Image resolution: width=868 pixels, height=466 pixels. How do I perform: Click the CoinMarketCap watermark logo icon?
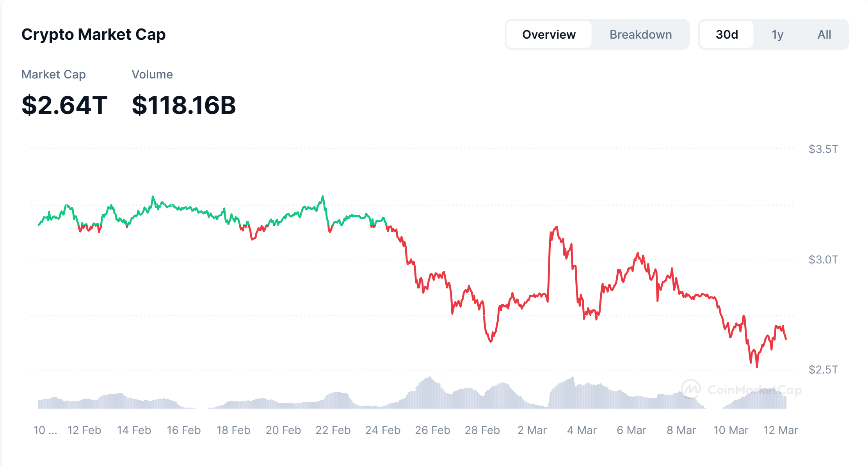[x=691, y=389]
